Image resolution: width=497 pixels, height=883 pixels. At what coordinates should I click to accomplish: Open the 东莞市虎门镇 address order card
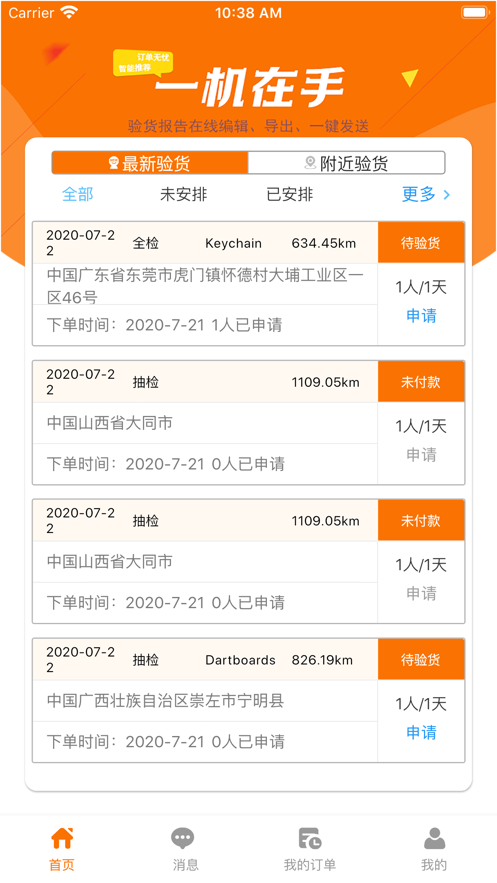click(x=248, y=283)
